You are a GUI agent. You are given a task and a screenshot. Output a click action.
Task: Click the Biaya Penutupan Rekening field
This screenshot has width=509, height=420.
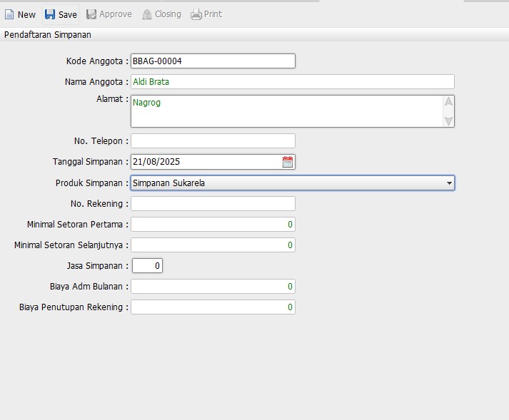[x=213, y=307]
